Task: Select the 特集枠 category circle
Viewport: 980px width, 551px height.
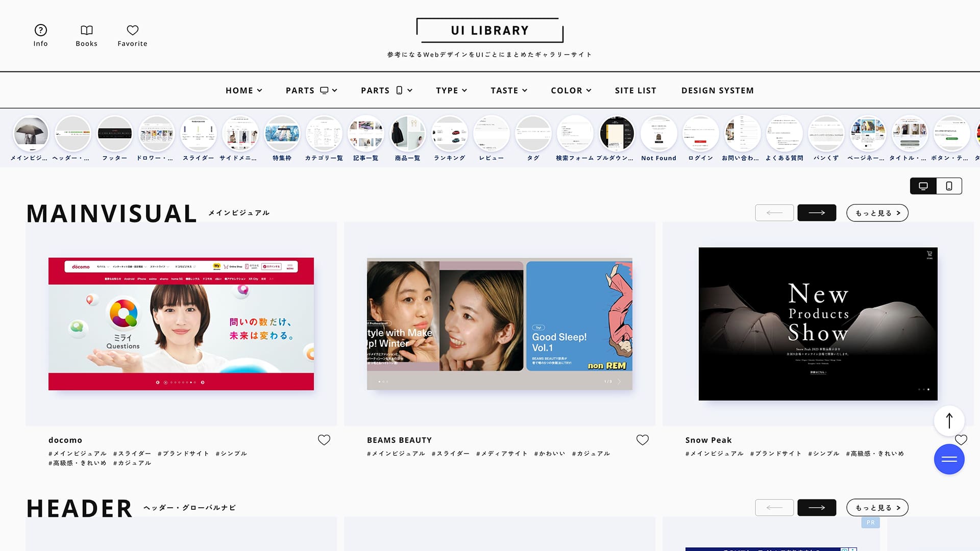Action: 282,134
